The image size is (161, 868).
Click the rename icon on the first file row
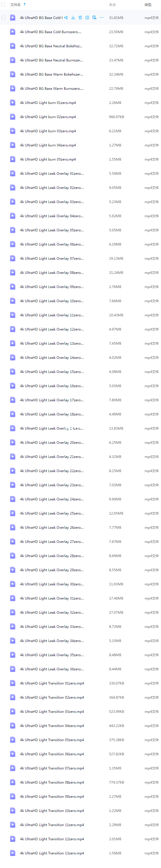click(87, 18)
